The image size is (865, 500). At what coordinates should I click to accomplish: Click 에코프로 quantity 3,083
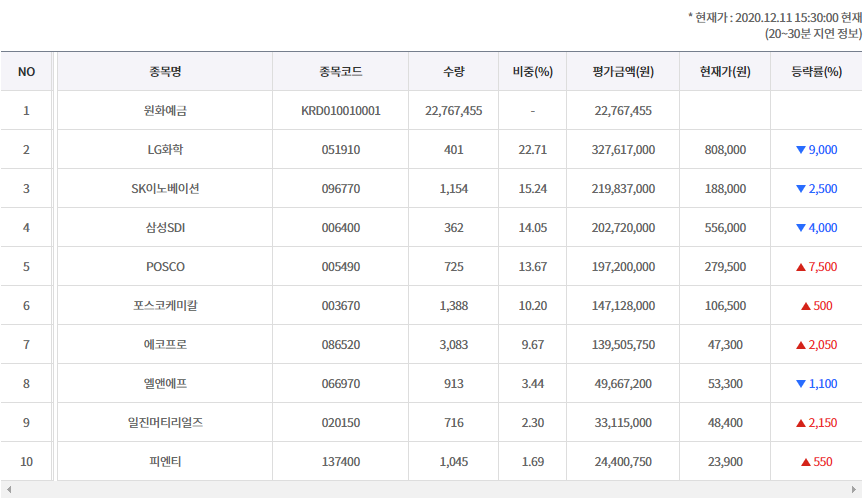click(x=453, y=345)
